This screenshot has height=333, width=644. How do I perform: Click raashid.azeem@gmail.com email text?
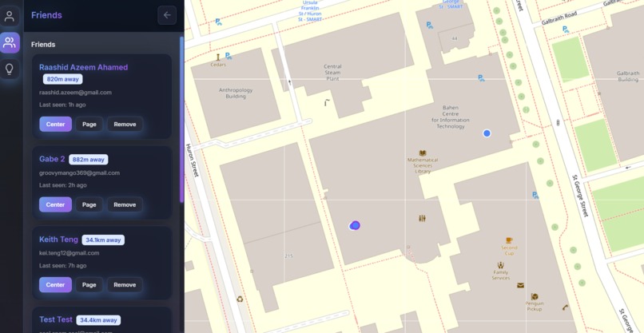76,93
